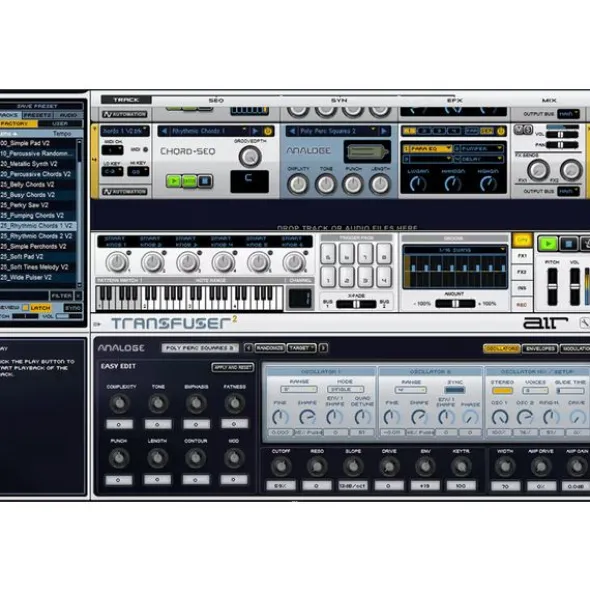Start Chord-Seq playback with green play button
Image resolution: width=590 pixels, height=591 pixels.
coord(174,181)
